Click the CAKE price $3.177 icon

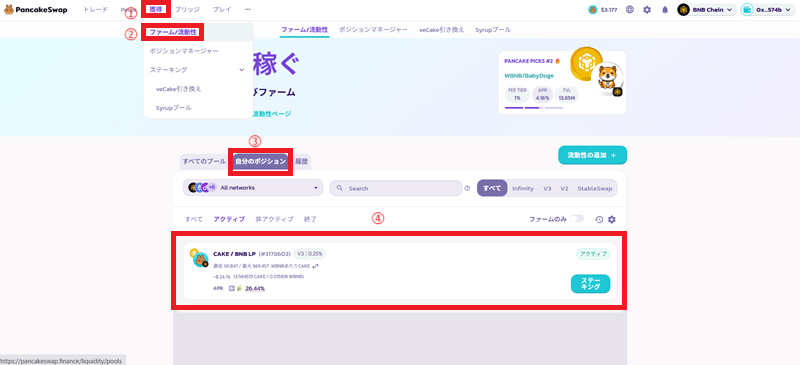point(592,10)
